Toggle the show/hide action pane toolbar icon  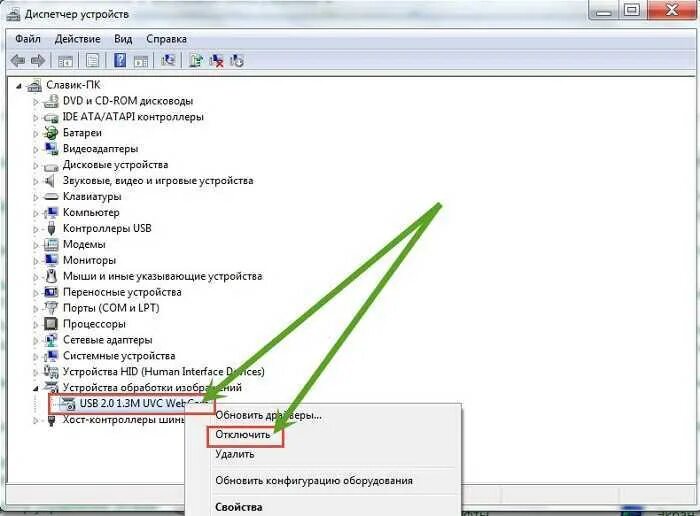tap(141, 61)
